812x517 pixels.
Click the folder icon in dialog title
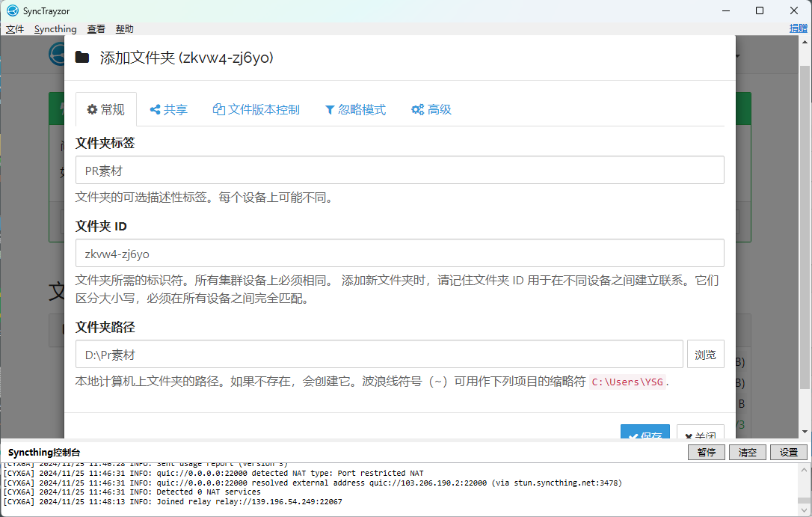tap(82, 57)
